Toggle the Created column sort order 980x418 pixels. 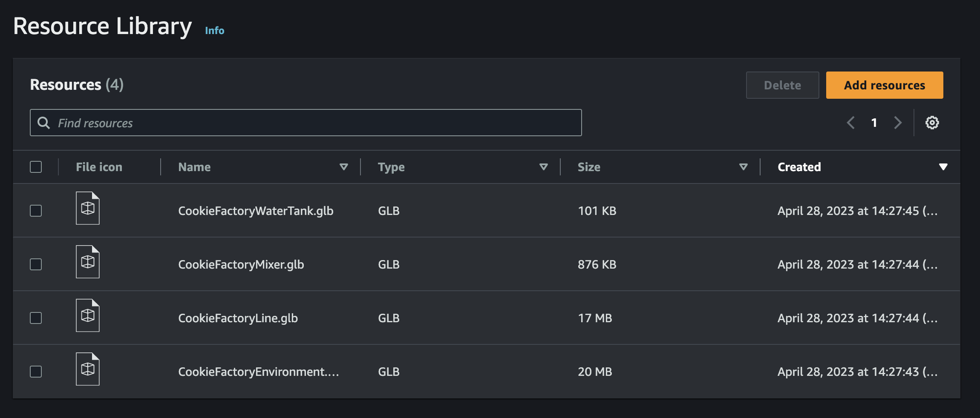(944, 166)
